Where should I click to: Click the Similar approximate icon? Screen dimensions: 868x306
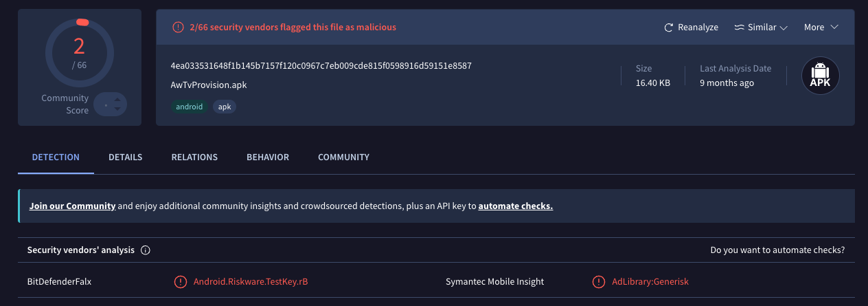coord(739,28)
